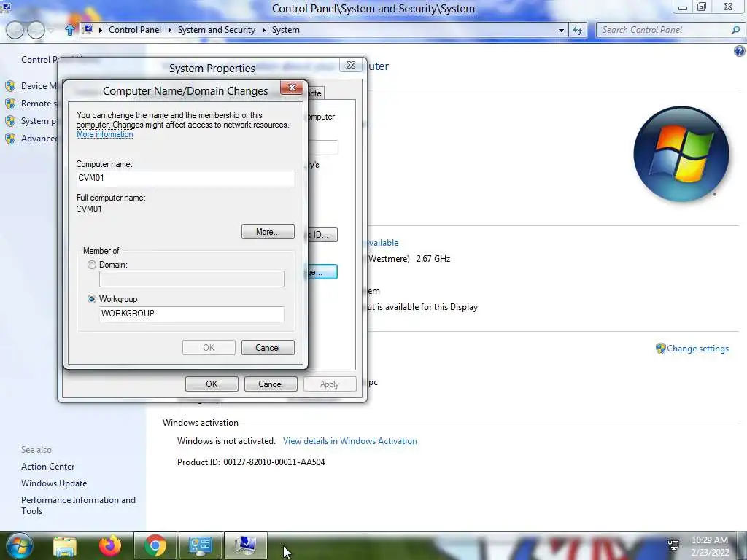Open Action Center link
The width and height of the screenshot is (747, 560).
point(47,467)
